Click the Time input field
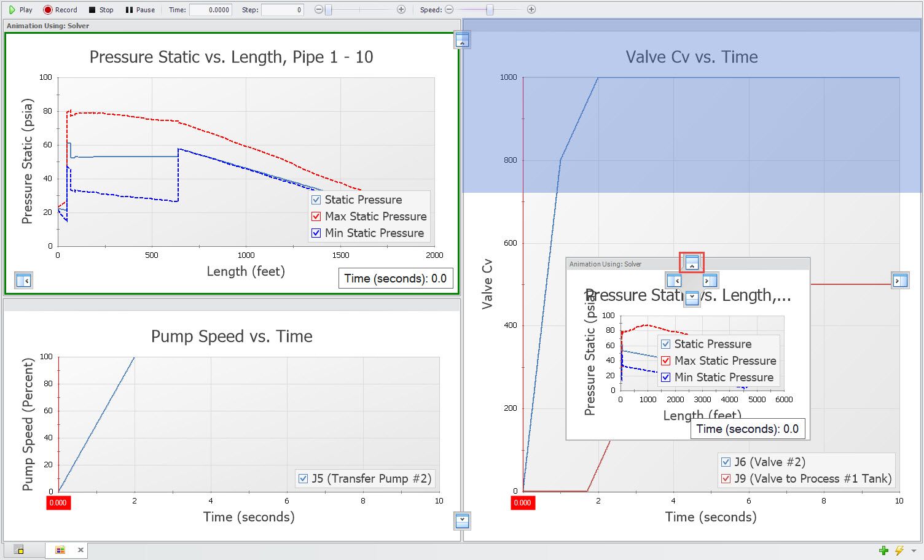The width and height of the screenshot is (924, 560). click(210, 10)
